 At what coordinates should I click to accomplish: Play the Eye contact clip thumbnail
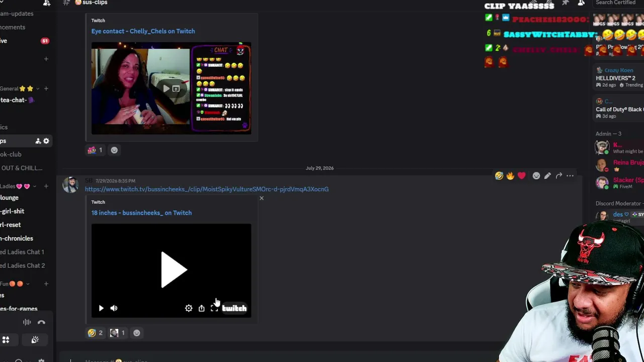(166, 88)
